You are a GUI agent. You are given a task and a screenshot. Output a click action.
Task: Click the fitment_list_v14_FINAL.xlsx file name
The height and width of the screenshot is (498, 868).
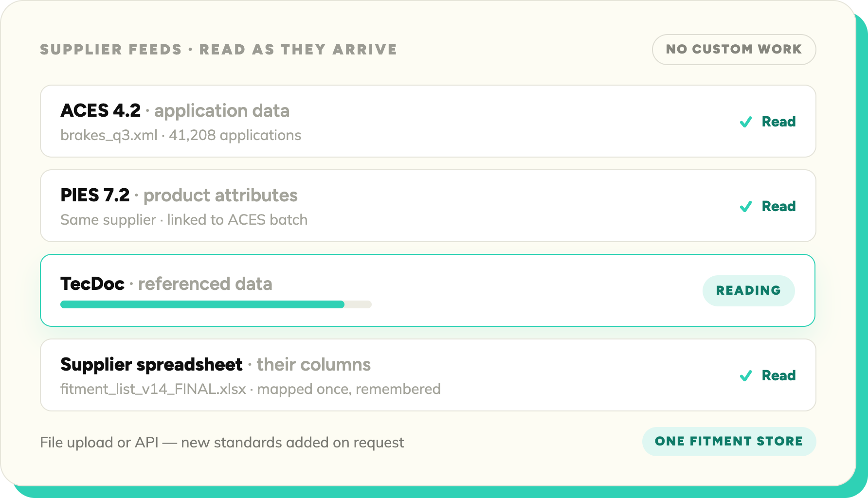(x=153, y=389)
